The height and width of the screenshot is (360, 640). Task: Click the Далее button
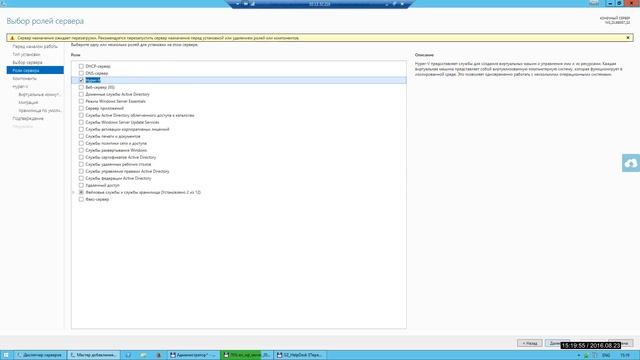pyautogui.click(x=558, y=343)
